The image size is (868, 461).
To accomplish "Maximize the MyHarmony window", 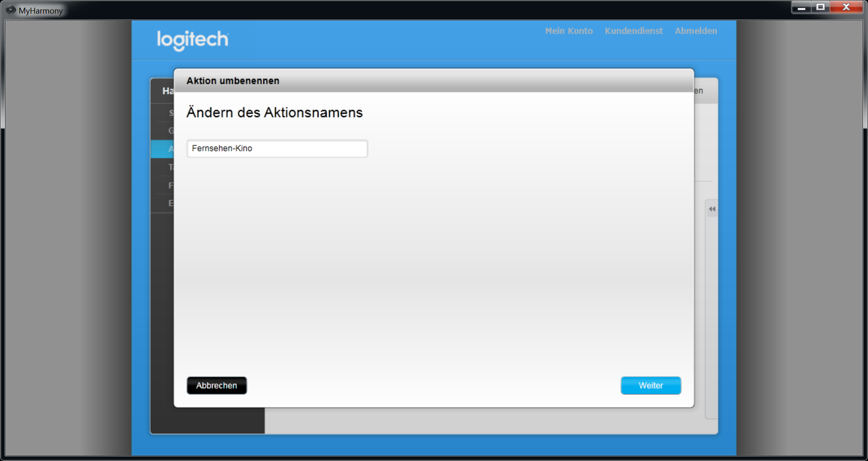I will click(x=821, y=7).
